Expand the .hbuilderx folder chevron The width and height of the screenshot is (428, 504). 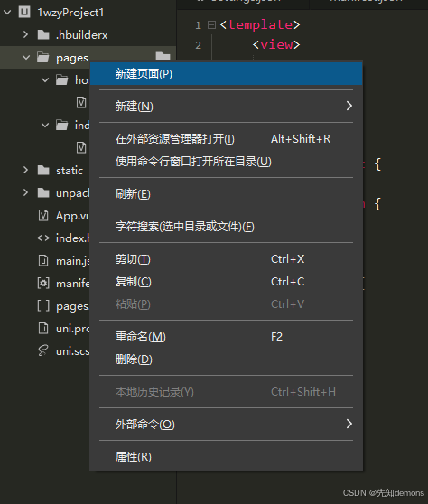pyautogui.click(x=25, y=34)
